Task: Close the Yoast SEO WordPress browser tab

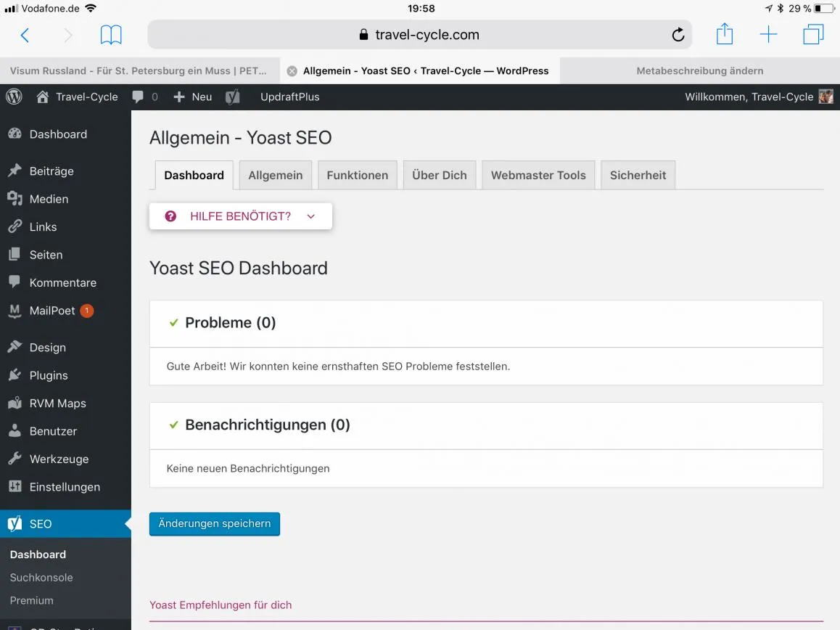Action: [x=292, y=71]
